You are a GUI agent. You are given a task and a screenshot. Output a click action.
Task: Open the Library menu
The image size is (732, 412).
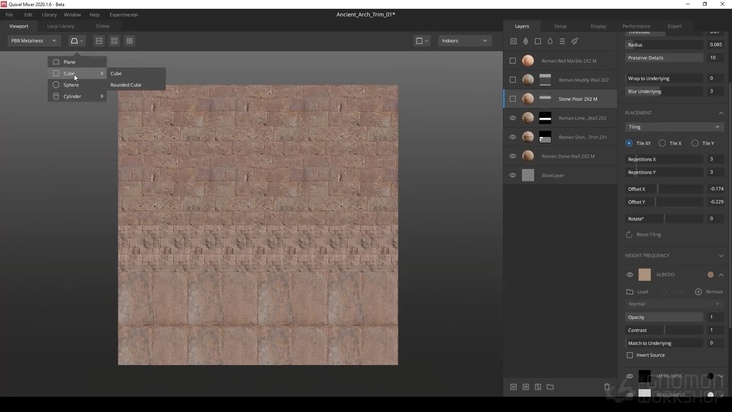[x=49, y=15]
